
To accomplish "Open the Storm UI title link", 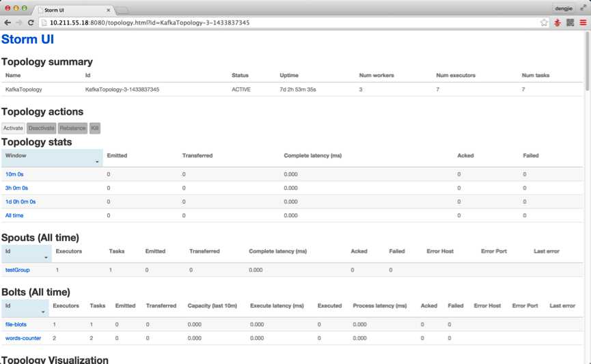I will tap(27, 39).
